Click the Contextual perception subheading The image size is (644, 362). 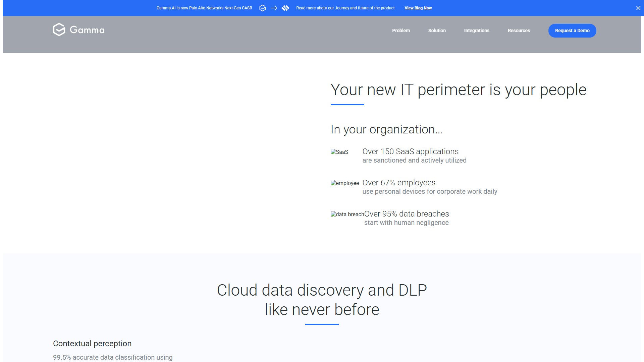pos(92,344)
